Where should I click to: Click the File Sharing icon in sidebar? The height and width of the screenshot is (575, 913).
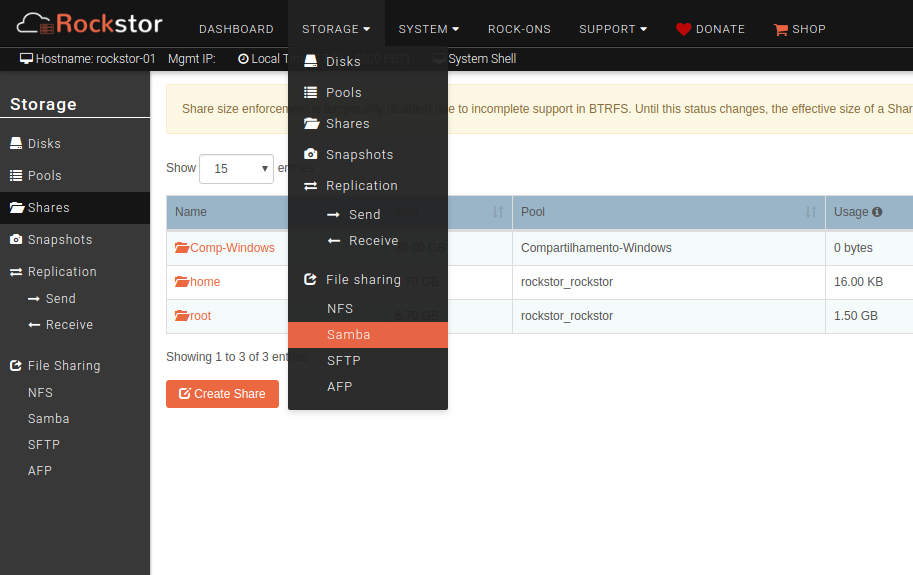click(x=16, y=365)
